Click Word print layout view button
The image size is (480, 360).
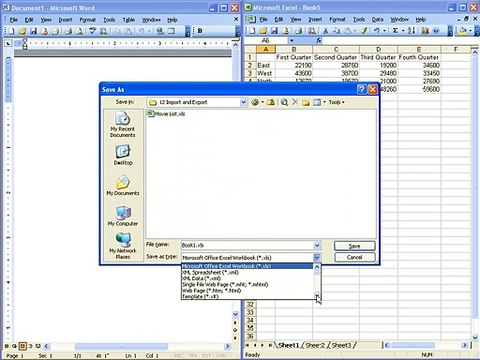[x=22, y=346]
